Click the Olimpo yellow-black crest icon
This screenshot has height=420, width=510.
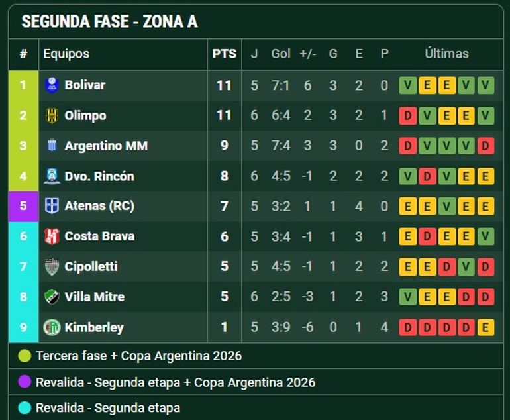[x=52, y=115]
